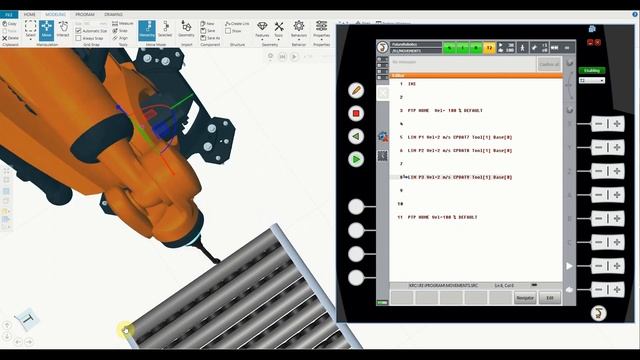This screenshot has width=640, height=360.
Task: Click the red Stop key on the pendant
Action: coord(356,113)
